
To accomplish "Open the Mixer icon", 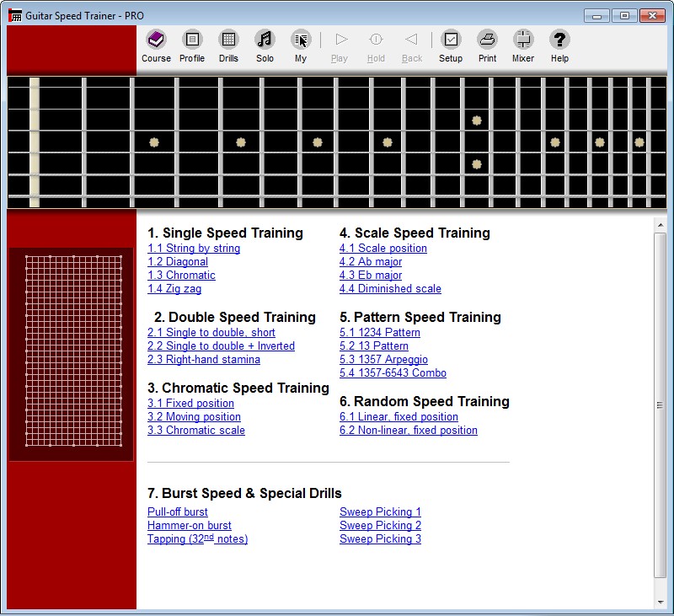I will click(x=523, y=40).
